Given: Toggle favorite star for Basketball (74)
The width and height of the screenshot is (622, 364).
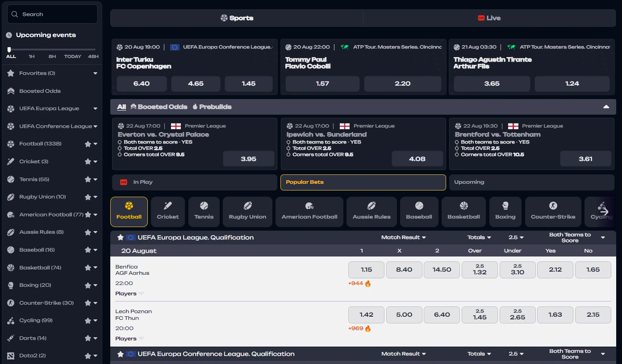Looking at the screenshot, I should [x=88, y=268].
